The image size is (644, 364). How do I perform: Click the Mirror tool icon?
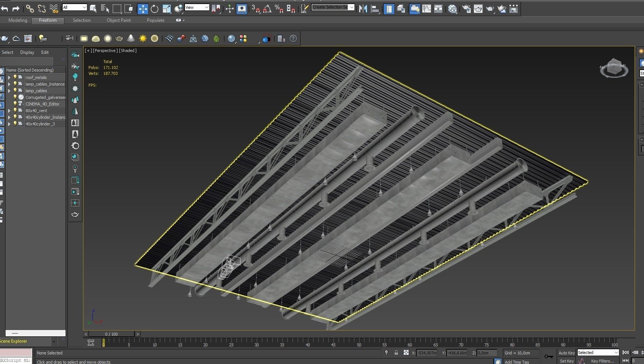coord(363,8)
